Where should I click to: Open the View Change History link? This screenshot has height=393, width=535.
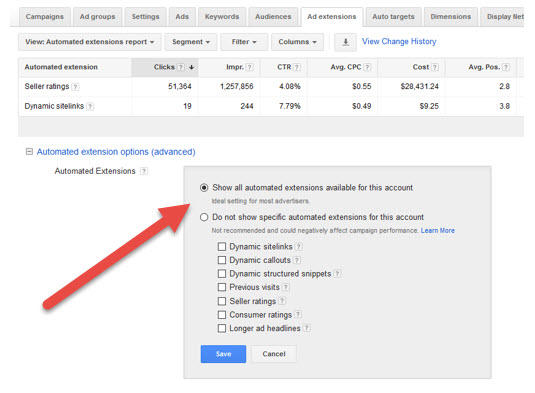[x=399, y=42]
